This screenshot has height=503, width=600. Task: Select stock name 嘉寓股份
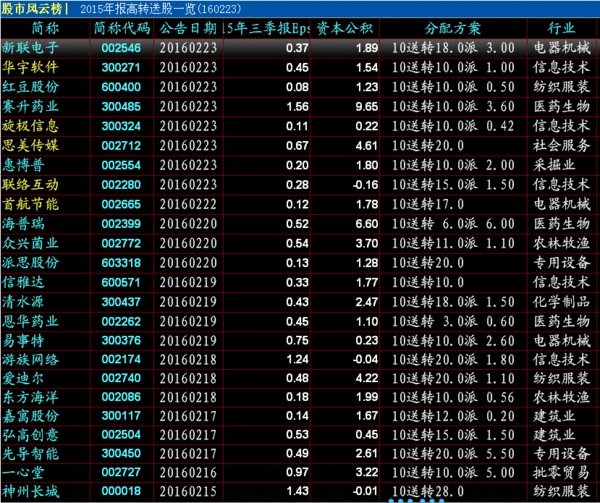point(30,416)
